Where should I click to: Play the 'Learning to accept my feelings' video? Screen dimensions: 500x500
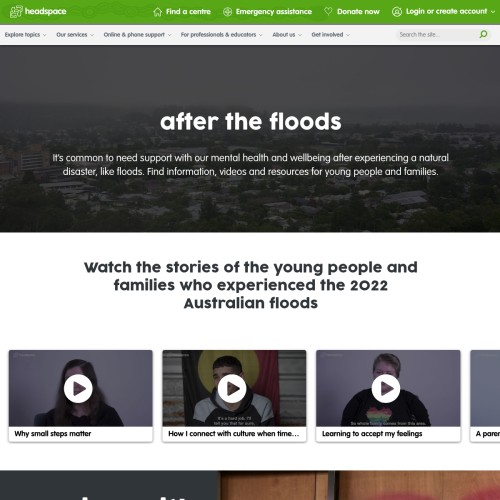pos(386,388)
